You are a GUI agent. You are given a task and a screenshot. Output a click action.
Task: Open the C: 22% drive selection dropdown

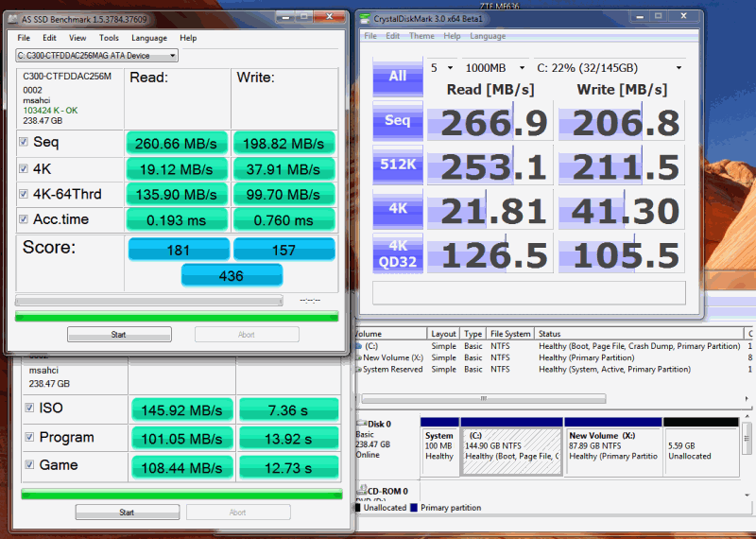609,68
